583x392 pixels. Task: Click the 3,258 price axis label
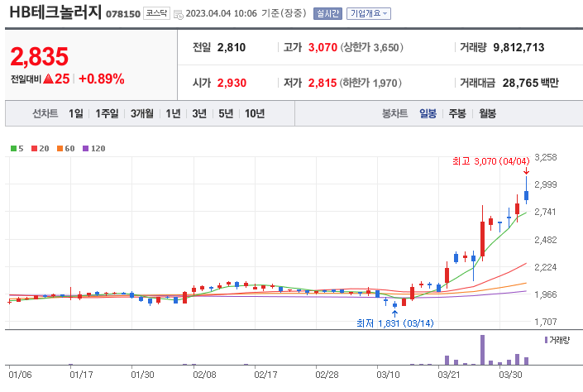tap(546, 157)
